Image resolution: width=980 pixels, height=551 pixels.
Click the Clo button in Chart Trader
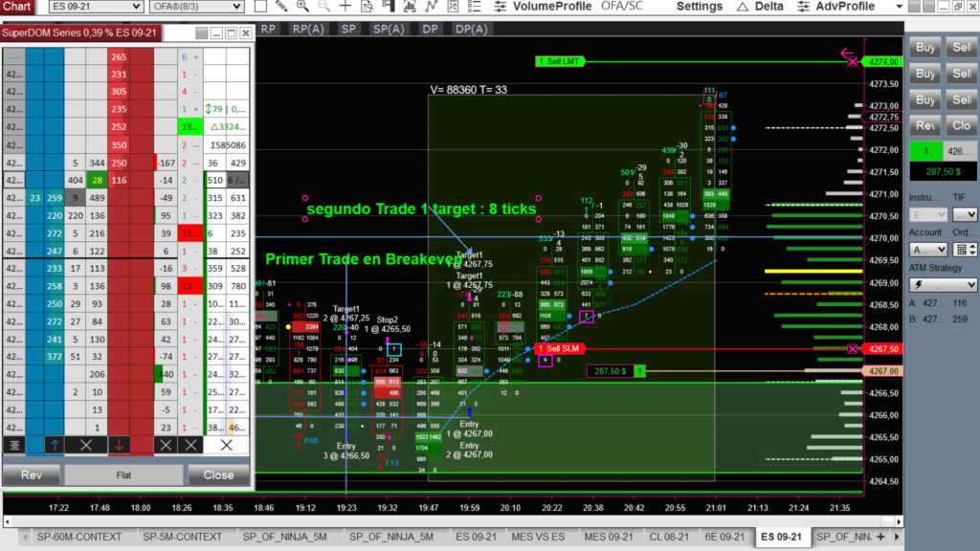962,125
